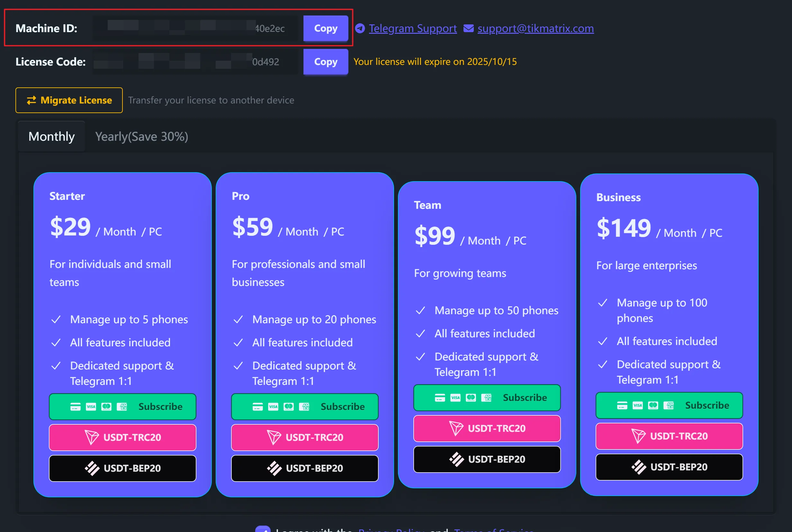Click the Telegram paper-plane icon
792x532 pixels.
tap(360, 29)
